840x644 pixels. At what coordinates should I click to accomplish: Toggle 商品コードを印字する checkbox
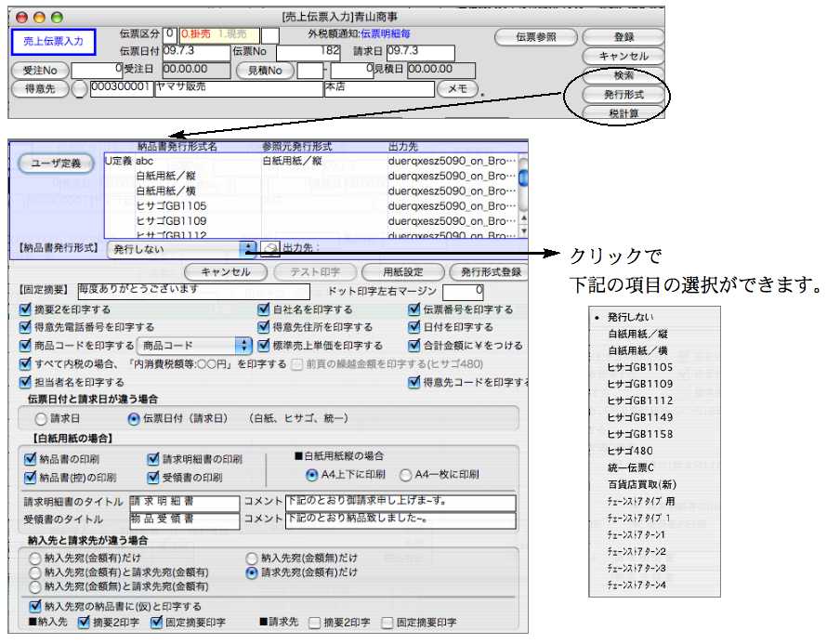click(x=25, y=346)
